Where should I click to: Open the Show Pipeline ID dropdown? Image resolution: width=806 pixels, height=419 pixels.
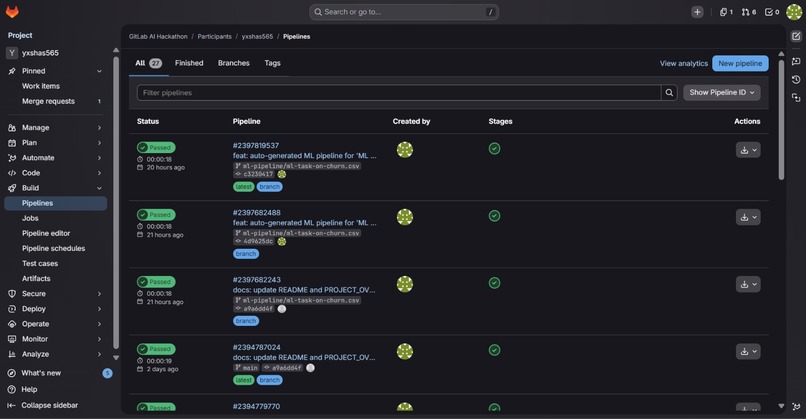click(x=722, y=93)
